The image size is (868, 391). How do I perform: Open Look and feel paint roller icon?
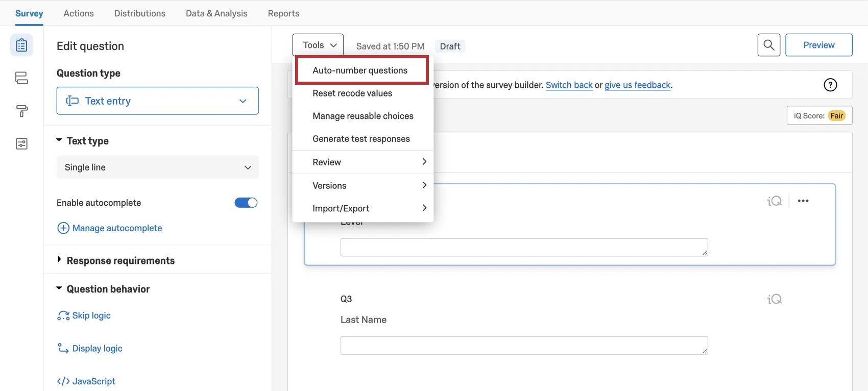[x=21, y=111]
